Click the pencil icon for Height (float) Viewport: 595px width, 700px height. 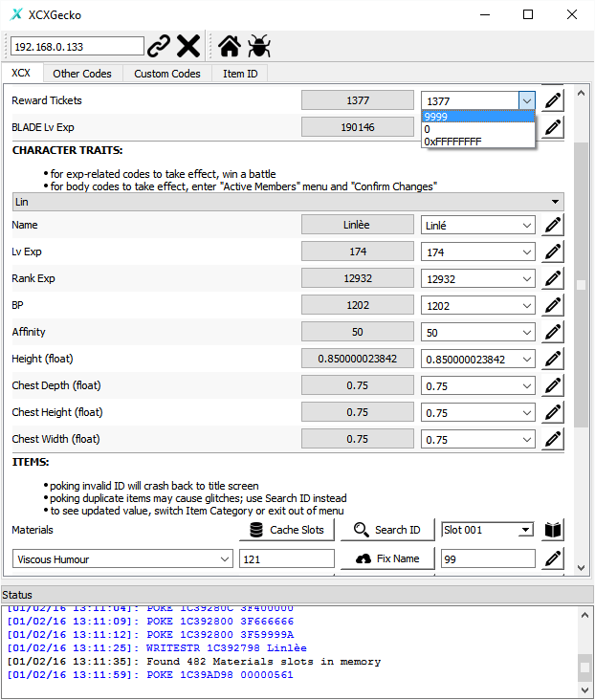pyautogui.click(x=553, y=359)
